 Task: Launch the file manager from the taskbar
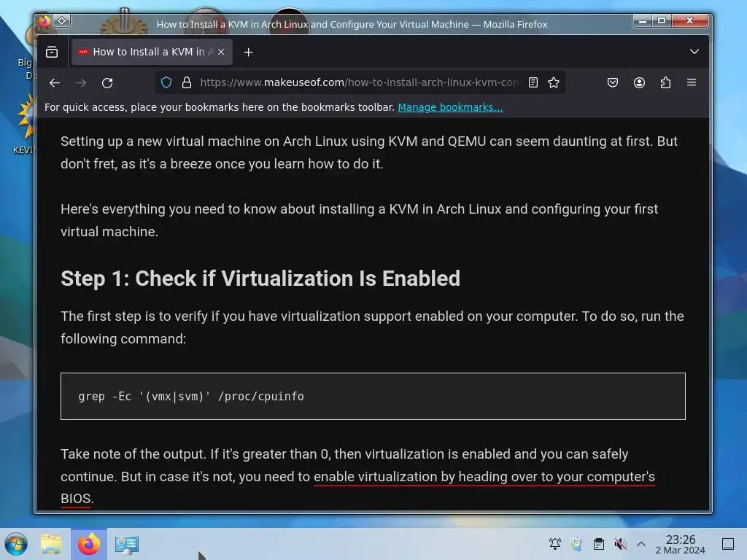51,544
